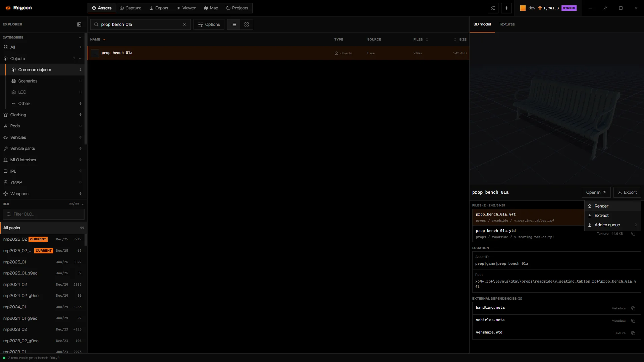Open the Projects tab
644x362 pixels.
tap(237, 8)
